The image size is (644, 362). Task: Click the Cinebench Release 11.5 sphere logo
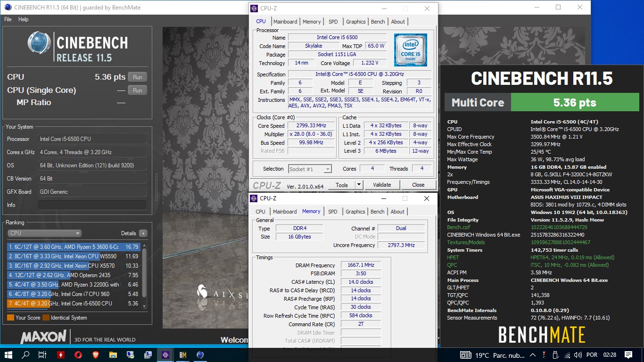pyautogui.click(x=39, y=43)
